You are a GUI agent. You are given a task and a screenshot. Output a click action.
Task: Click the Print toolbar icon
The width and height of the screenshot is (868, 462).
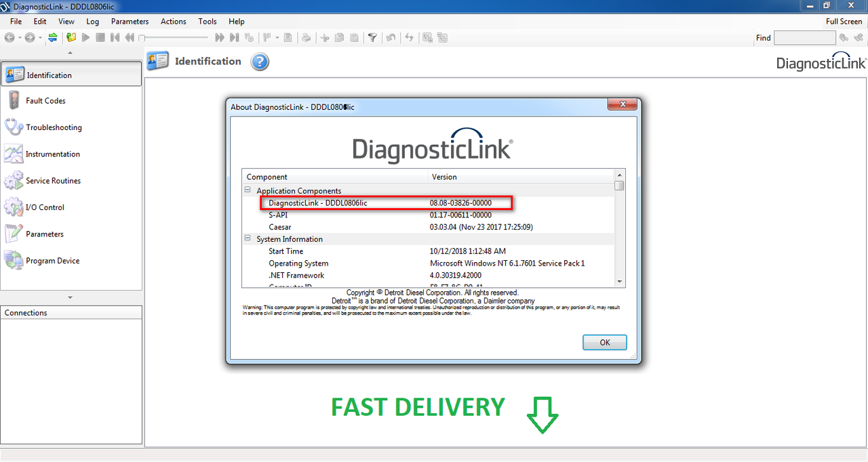(306, 37)
